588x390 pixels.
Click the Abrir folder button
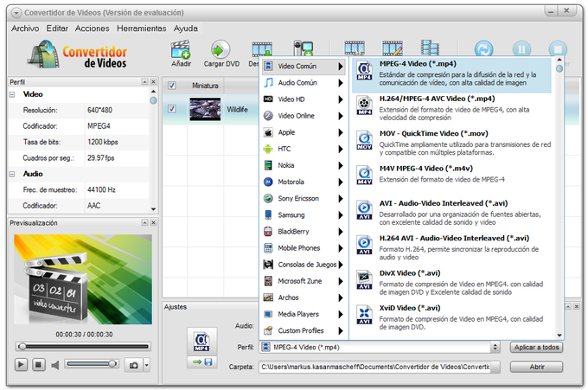[536, 367]
